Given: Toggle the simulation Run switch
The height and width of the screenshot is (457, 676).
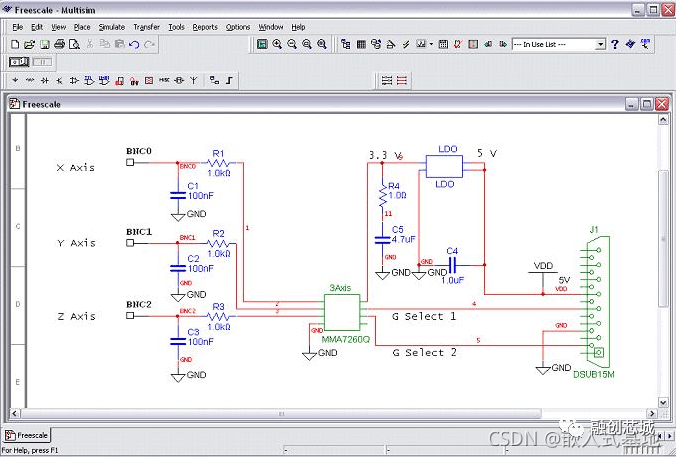Looking at the screenshot, I should [19, 62].
